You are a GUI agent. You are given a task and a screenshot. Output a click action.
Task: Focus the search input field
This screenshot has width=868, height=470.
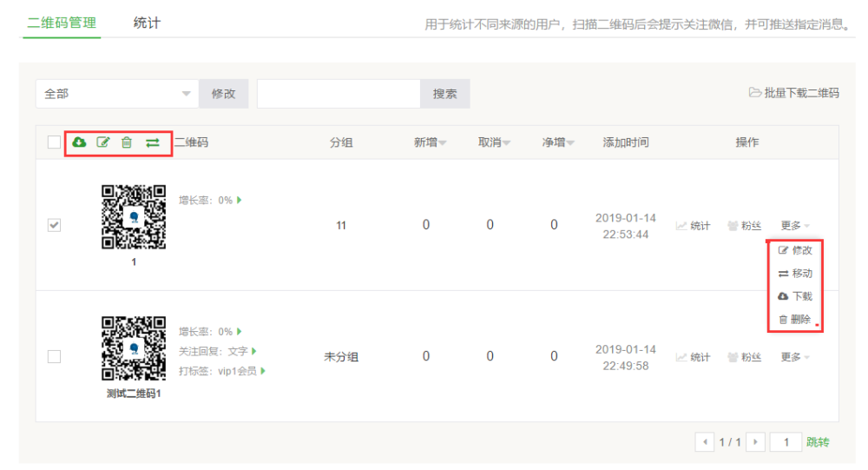pyautogui.click(x=339, y=94)
